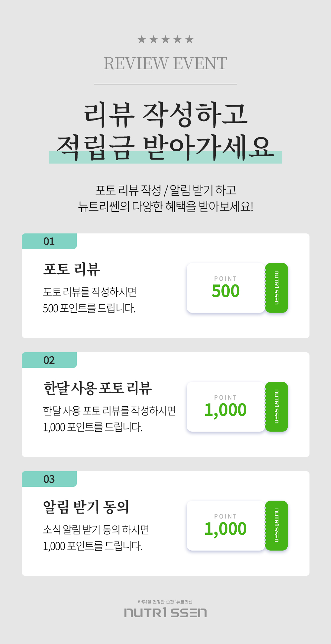Select the 01 label tab

49,241
